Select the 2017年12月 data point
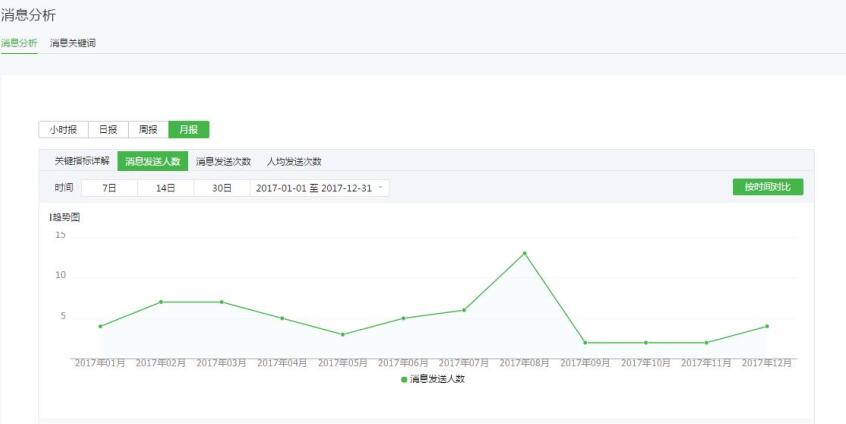 (766, 326)
